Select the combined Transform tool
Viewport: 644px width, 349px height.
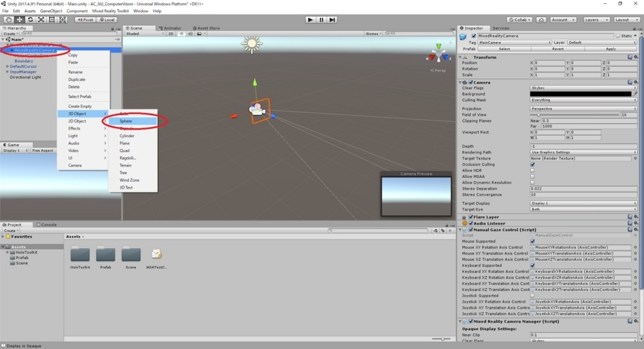pos(62,19)
